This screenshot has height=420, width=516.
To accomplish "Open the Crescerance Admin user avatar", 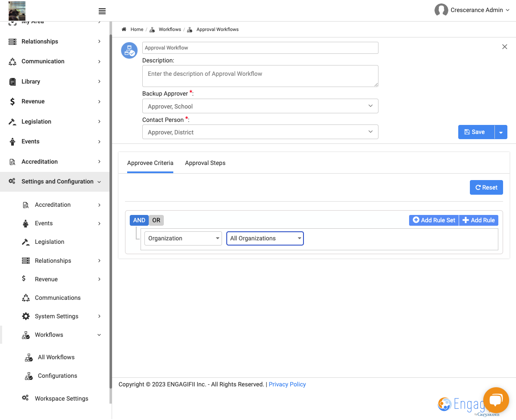I will point(441,10).
